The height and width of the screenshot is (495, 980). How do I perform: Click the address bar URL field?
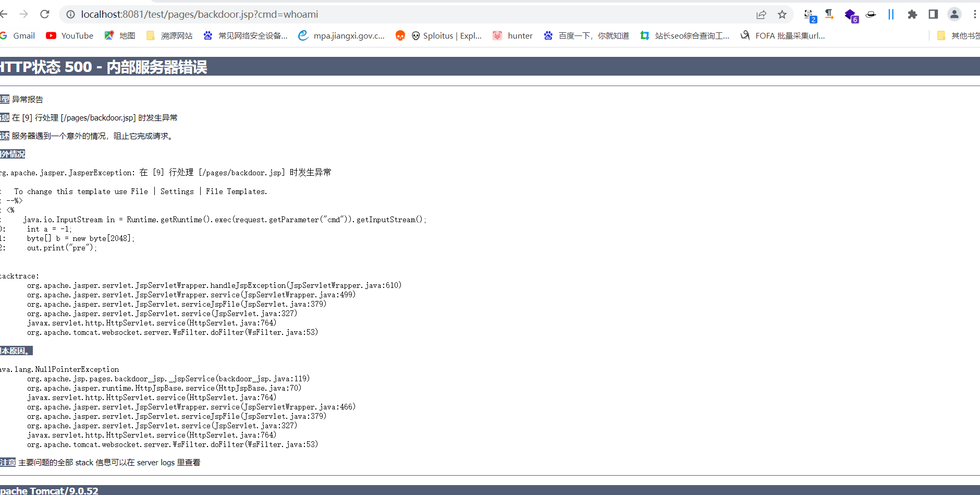[209, 14]
